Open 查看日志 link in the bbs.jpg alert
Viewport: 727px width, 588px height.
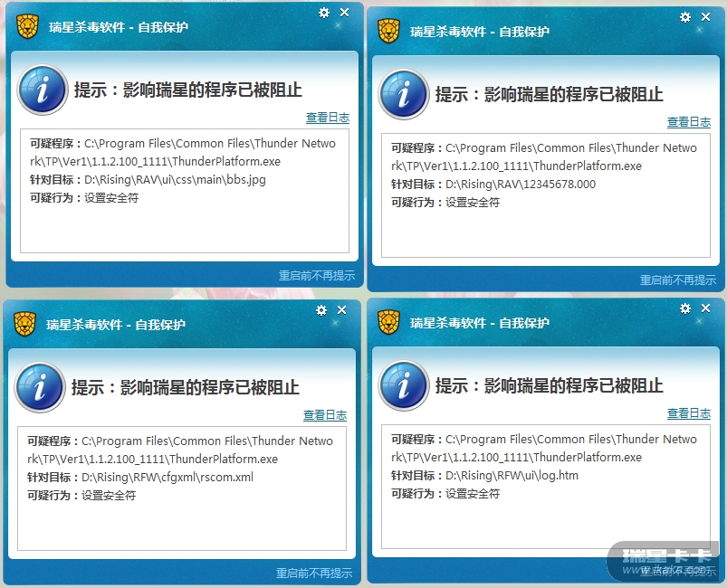pyautogui.click(x=328, y=118)
